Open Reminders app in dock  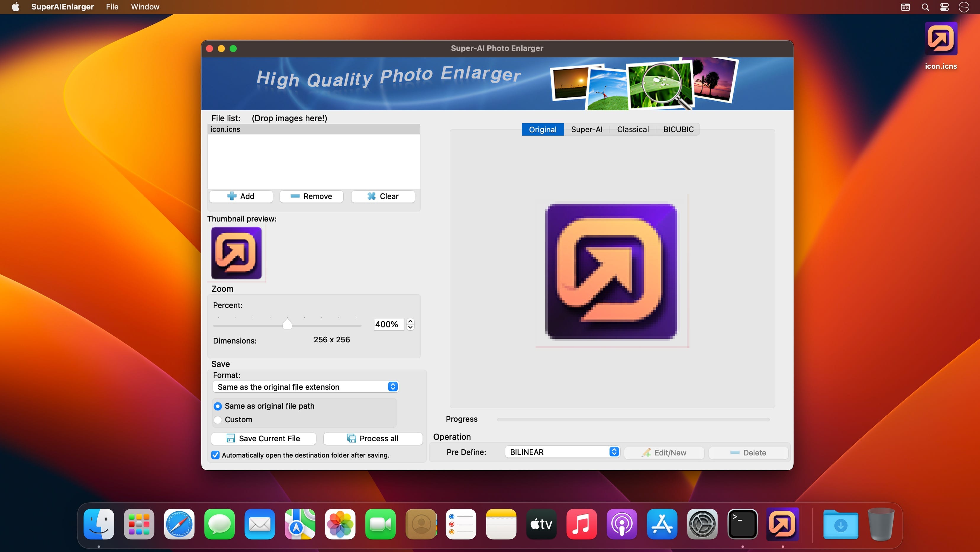pyautogui.click(x=461, y=524)
